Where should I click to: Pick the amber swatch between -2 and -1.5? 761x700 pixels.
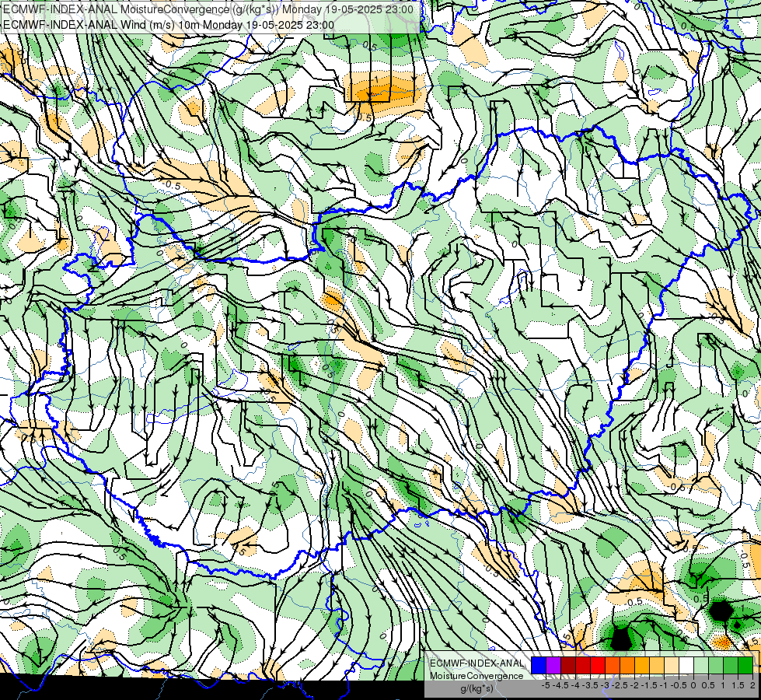pos(642,665)
